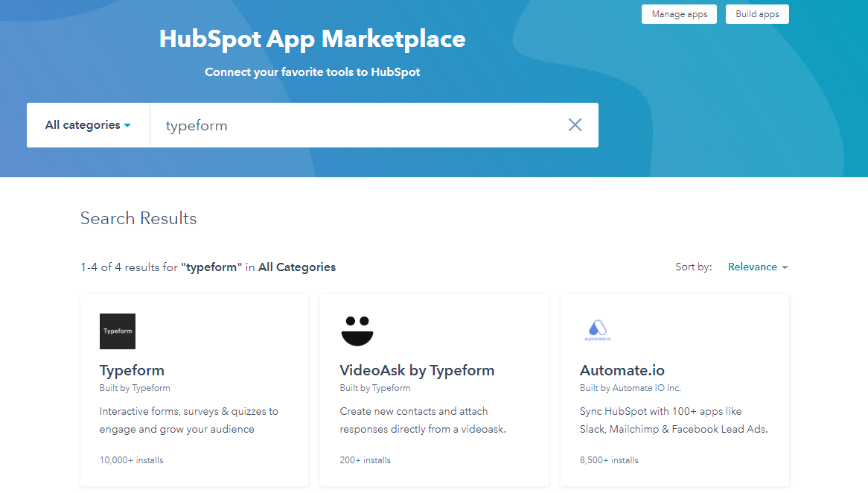Screen dimensions: 868x493
Task: Open the Typeform app listing title
Action: pos(132,370)
